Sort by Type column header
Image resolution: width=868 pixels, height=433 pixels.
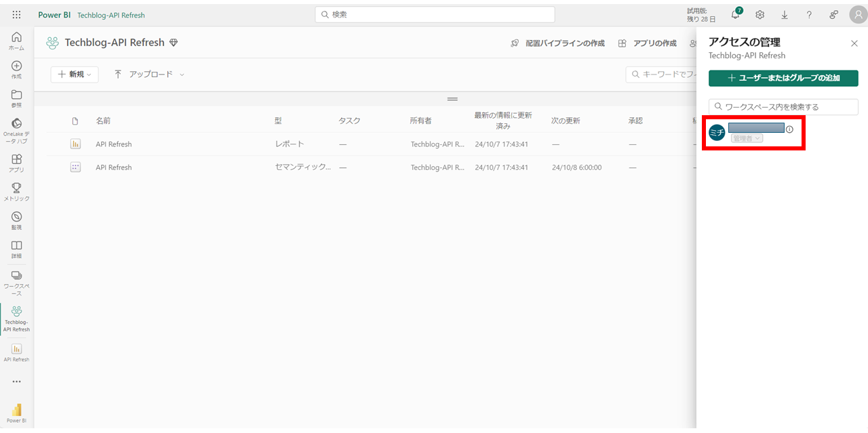coord(278,121)
